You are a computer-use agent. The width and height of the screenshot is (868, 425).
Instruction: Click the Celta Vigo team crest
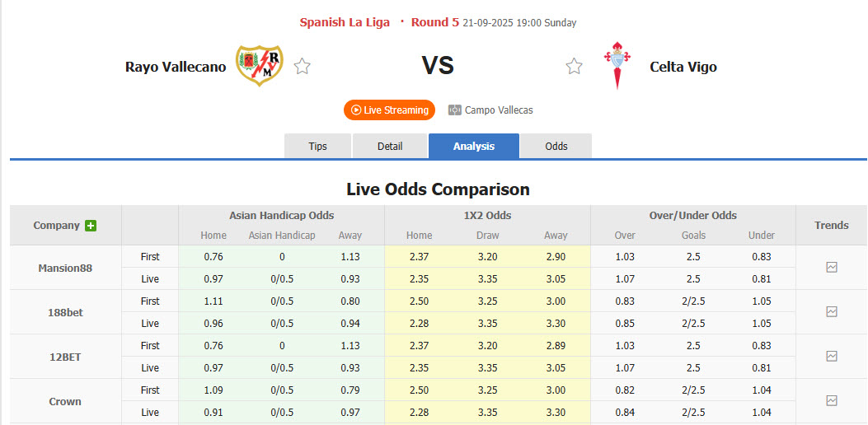(617, 66)
